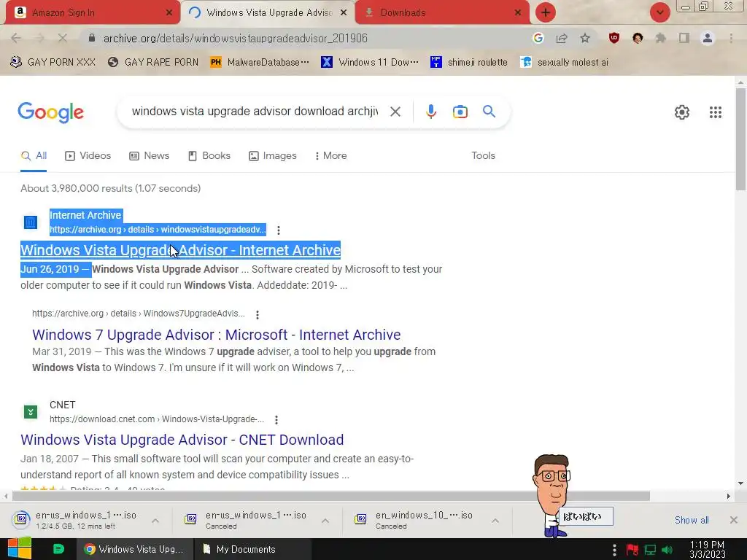Open Windows Vista Upgrade Advisor - CNET Download link
747x560 pixels.
182,440
